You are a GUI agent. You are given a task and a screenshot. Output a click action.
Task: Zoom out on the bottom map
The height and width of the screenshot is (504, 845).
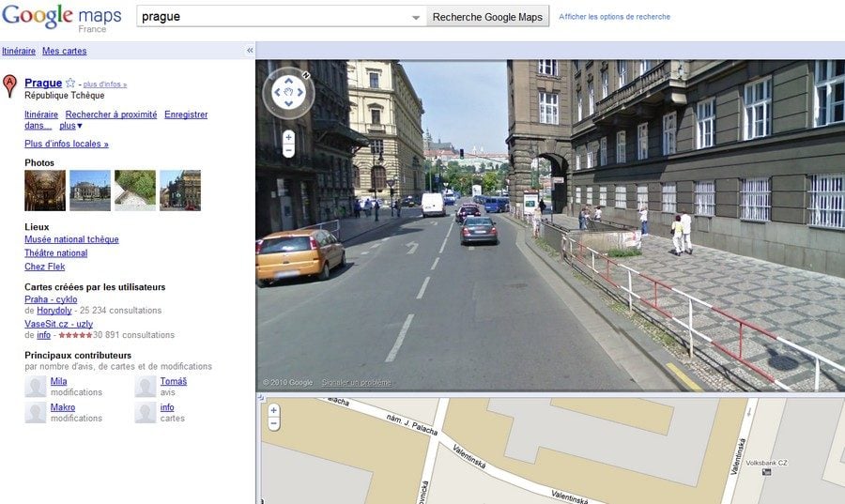pyautogui.click(x=273, y=423)
